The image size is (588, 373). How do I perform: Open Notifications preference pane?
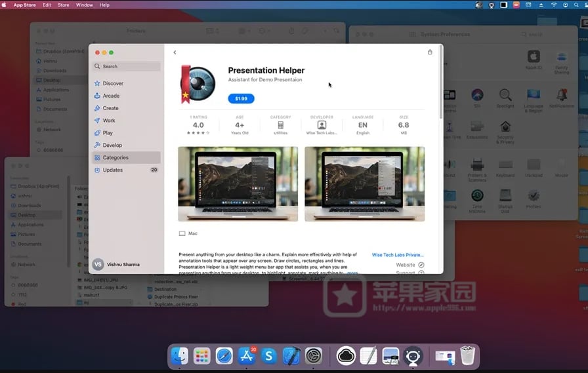(561, 98)
